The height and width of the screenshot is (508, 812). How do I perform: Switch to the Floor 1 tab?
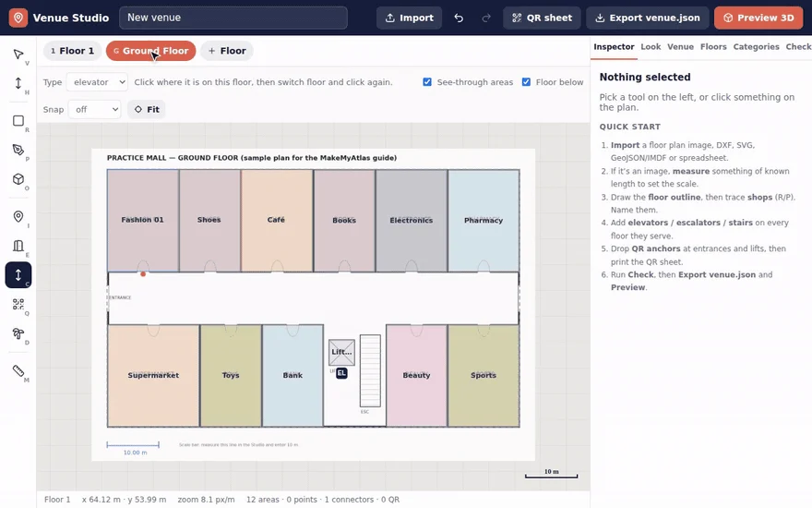click(73, 51)
